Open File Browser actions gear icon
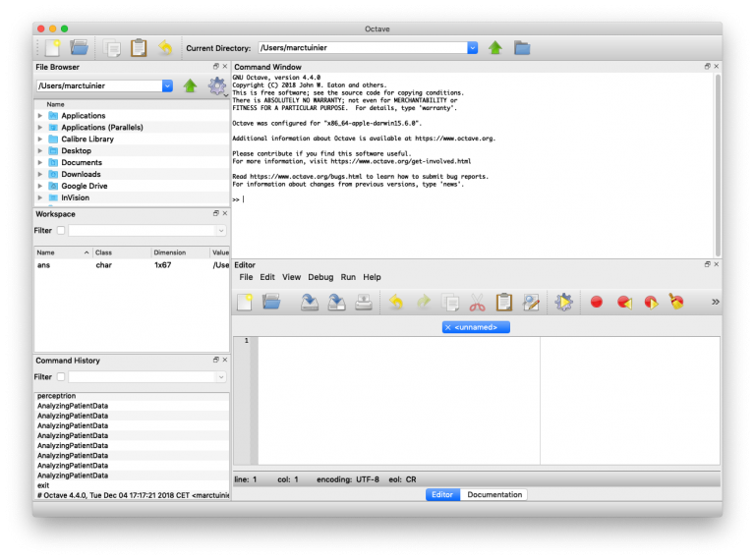 tap(216, 85)
